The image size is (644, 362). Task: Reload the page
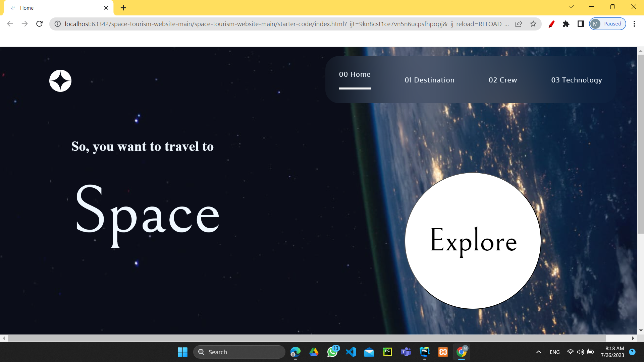(x=39, y=24)
